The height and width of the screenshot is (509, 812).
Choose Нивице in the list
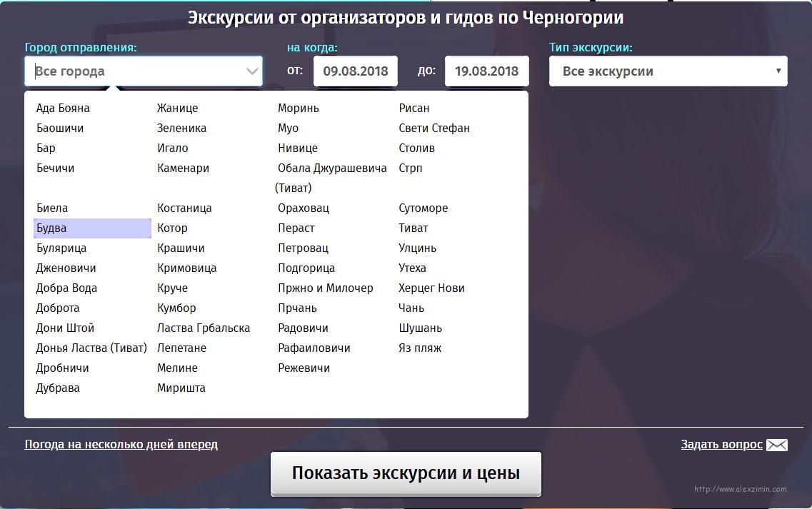298,148
